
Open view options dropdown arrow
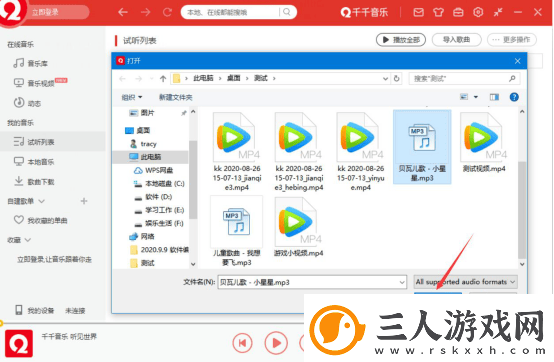(x=476, y=97)
